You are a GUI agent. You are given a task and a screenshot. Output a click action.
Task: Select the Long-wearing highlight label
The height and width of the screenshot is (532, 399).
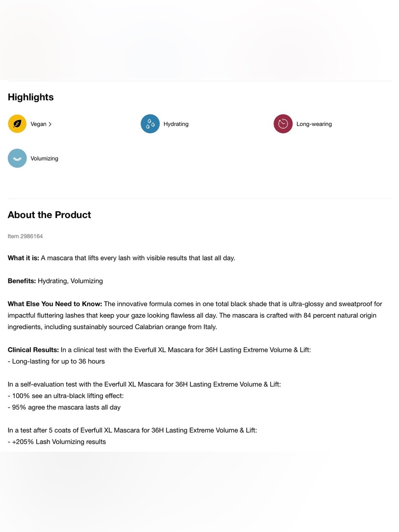tap(314, 124)
